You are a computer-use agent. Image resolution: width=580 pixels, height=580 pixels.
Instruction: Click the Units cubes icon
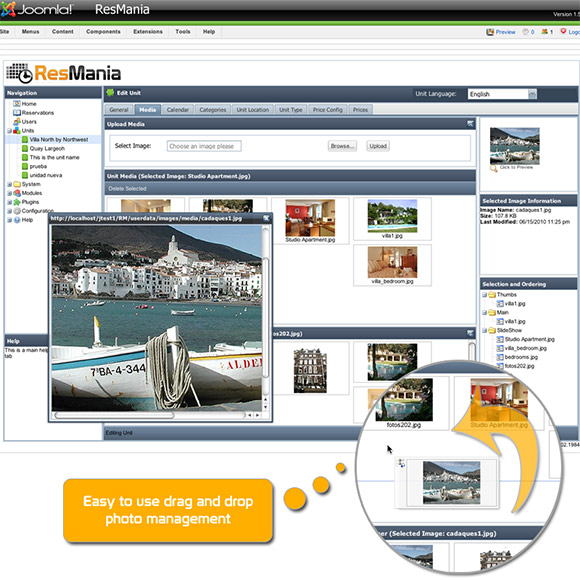[17, 131]
